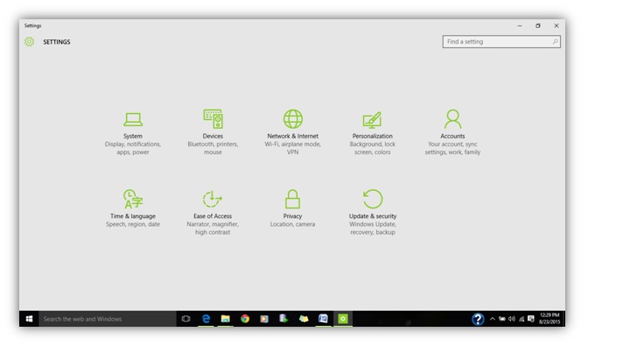644x346 pixels.
Task: Open the Word document taskbar icon
Action: click(323, 319)
